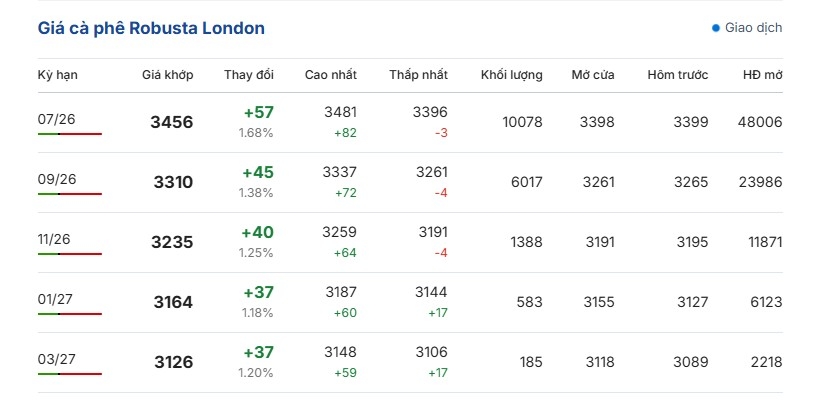The width and height of the screenshot is (819, 406).
Task: Open the 03/27 contract term
Action: tap(56, 359)
